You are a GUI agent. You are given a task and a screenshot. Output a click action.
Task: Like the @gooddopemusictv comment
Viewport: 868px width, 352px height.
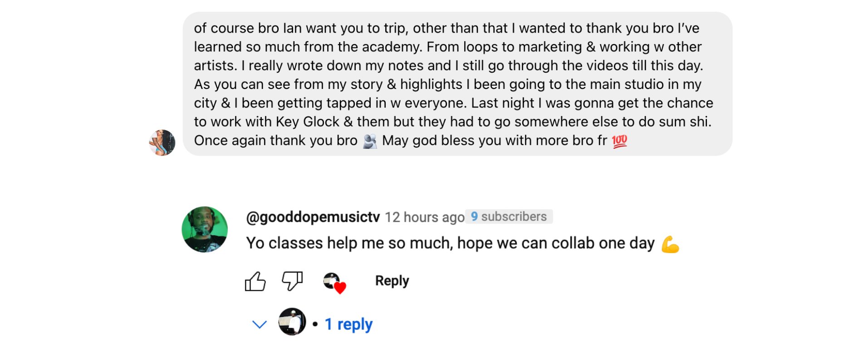point(255,281)
